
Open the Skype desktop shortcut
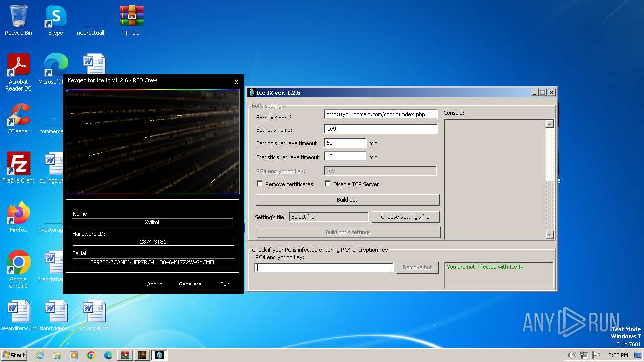click(x=55, y=20)
